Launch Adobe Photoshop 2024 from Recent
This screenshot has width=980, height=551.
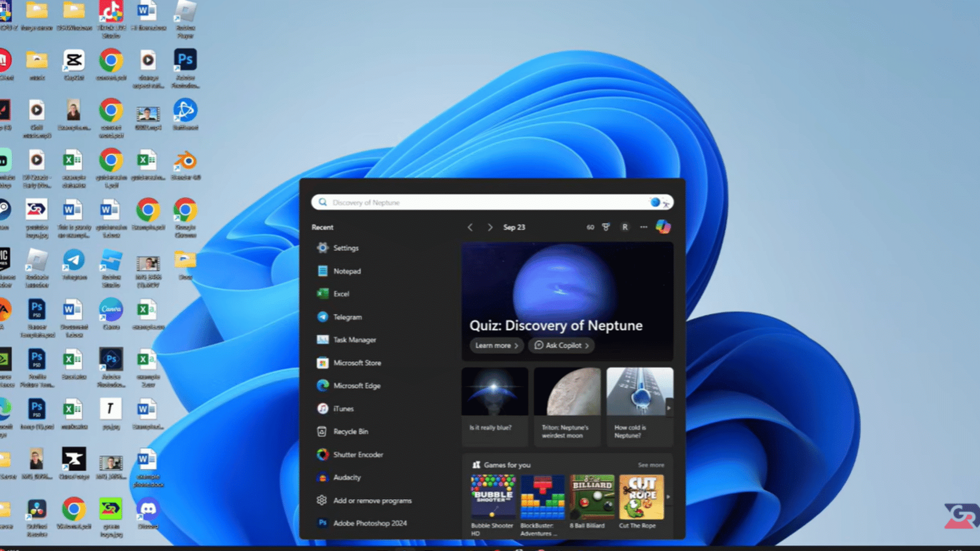pos(362,523)
